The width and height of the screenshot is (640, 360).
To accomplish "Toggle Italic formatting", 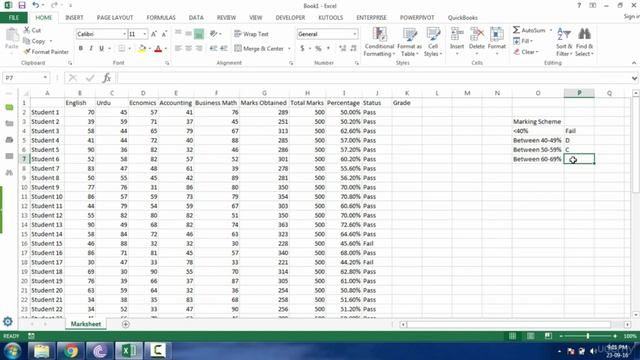I will (x=91, y=49).
